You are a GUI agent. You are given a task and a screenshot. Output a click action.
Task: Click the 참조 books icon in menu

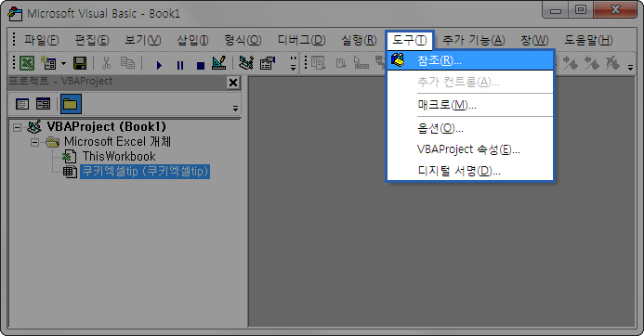point(398,60)
